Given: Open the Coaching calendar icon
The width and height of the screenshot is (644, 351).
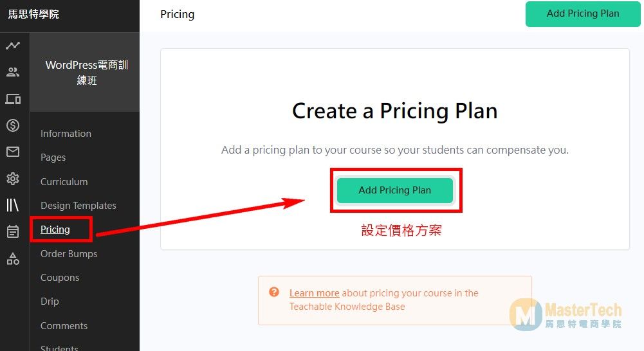Looking at the screenshot, I should pos(13,231).
